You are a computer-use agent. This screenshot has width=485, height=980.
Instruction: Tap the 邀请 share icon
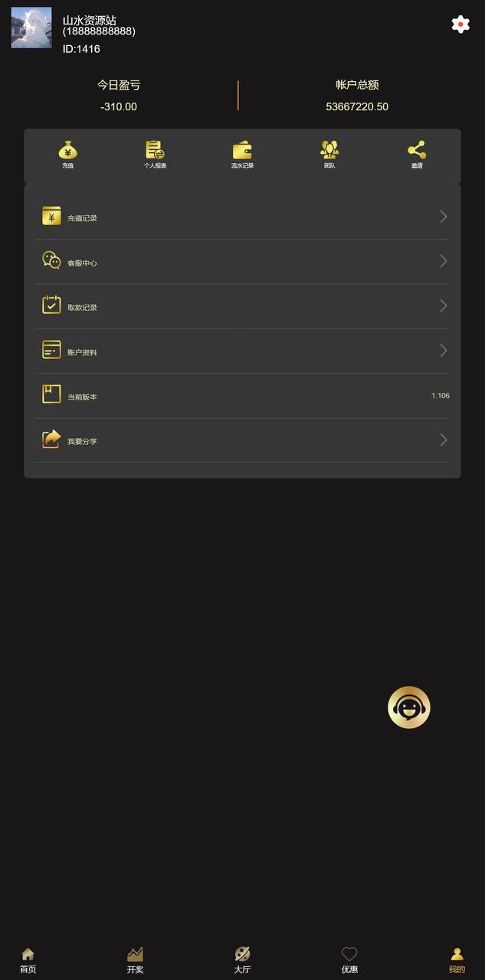tap(417, 150)
